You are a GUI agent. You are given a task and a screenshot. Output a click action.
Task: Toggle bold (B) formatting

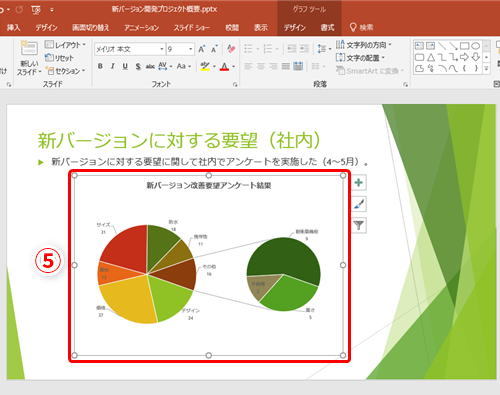(x=100, y=66)
